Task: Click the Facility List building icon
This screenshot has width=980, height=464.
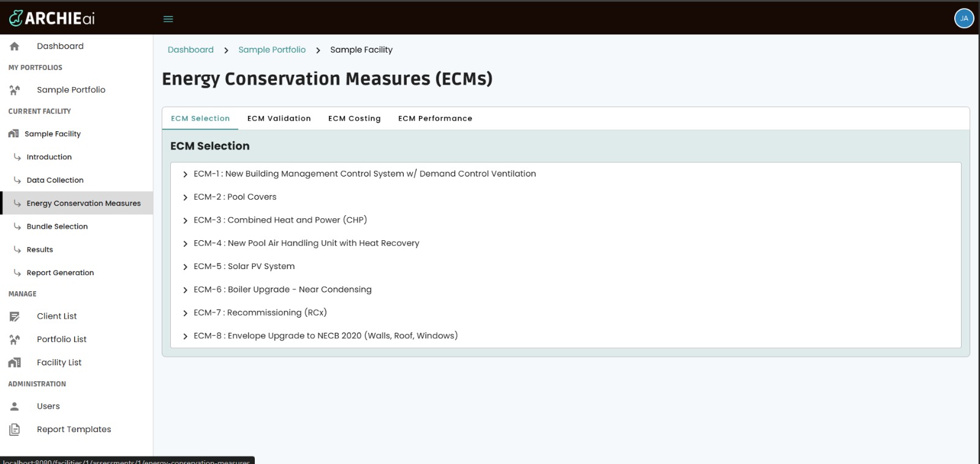Action: (15, 363)
